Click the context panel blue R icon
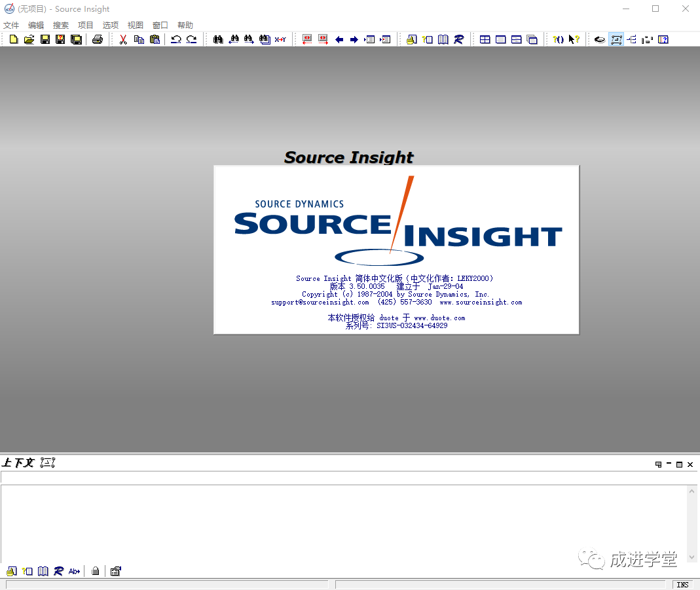Image resolution: width=700 pixels, height=590 pixels. (x=58, y=571)
